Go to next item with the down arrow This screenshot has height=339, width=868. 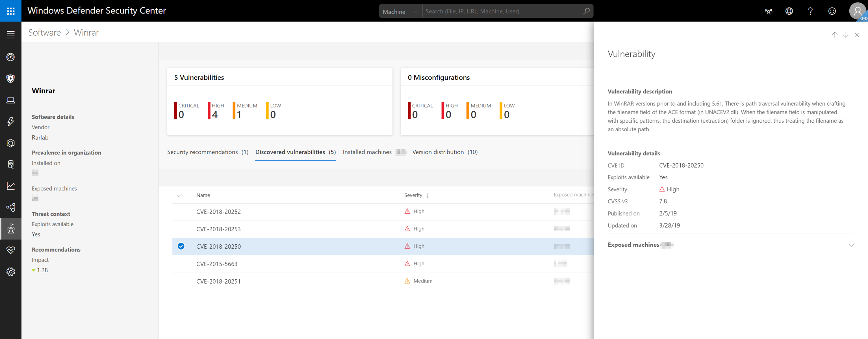[x=846, y=35]
